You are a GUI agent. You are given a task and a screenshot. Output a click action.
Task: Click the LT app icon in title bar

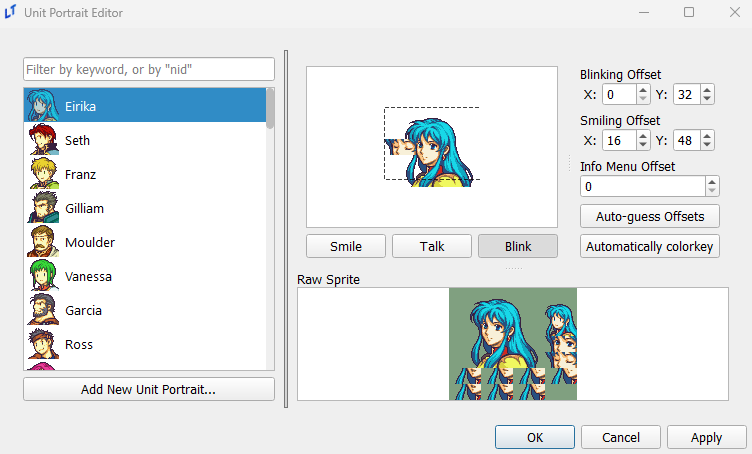pos(10,12)
